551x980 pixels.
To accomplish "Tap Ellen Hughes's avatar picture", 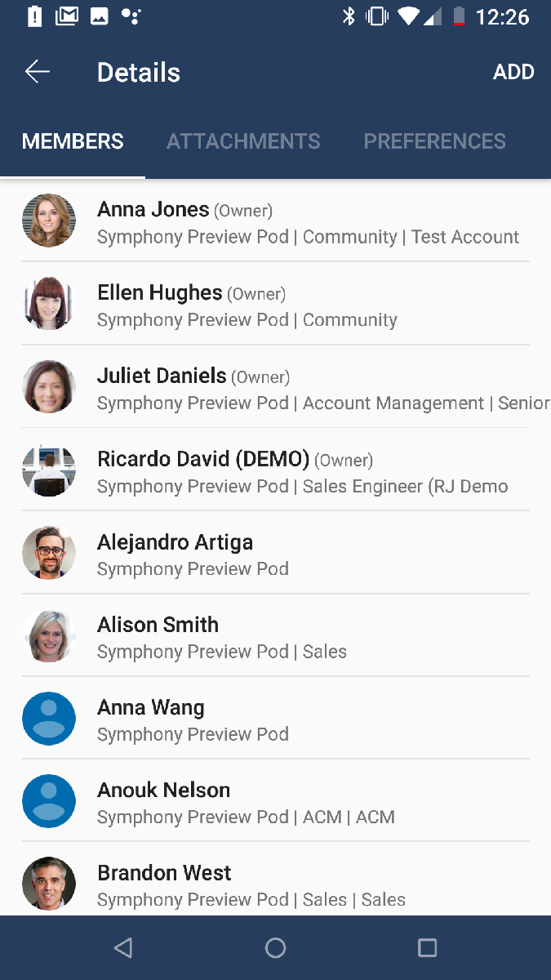I will coord(49,304).
